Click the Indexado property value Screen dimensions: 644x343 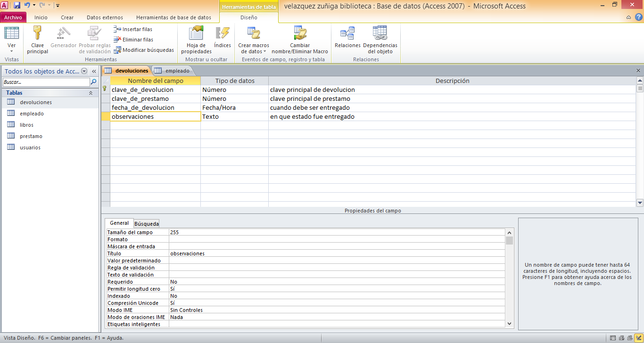coord(337,296)
